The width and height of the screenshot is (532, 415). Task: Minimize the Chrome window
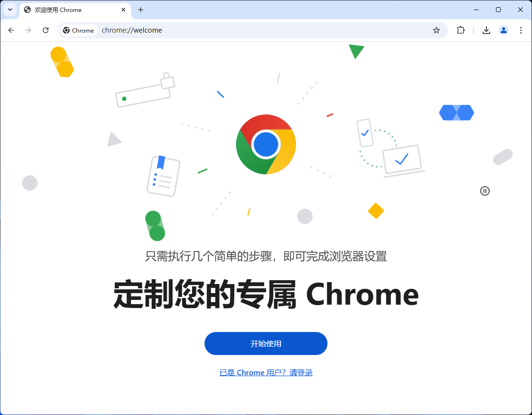(476, 10)
